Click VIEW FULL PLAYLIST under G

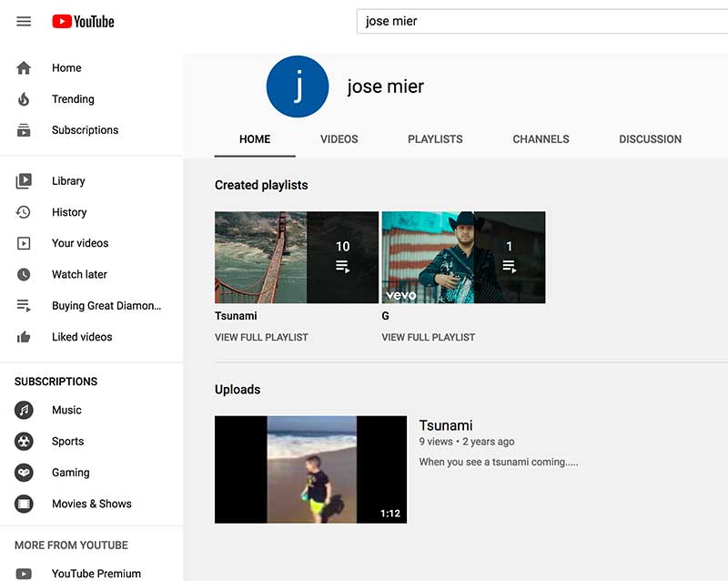428,338
